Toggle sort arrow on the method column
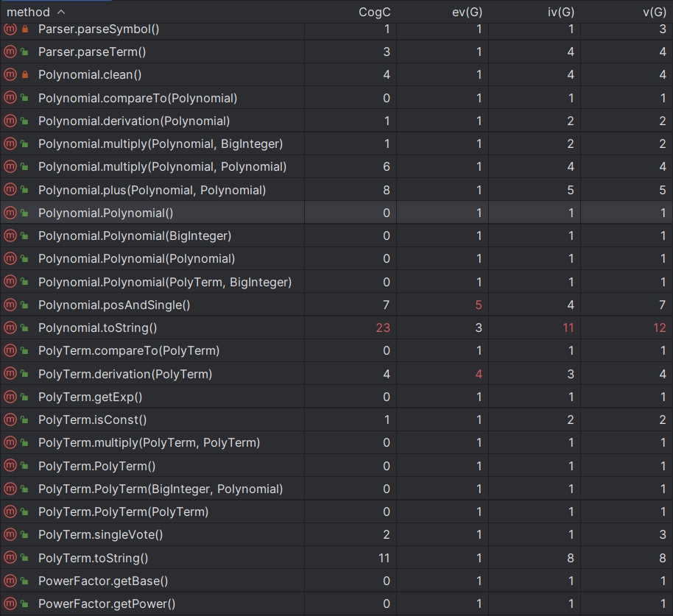Viewport: 673px width, 616px height. pos(61,12)
